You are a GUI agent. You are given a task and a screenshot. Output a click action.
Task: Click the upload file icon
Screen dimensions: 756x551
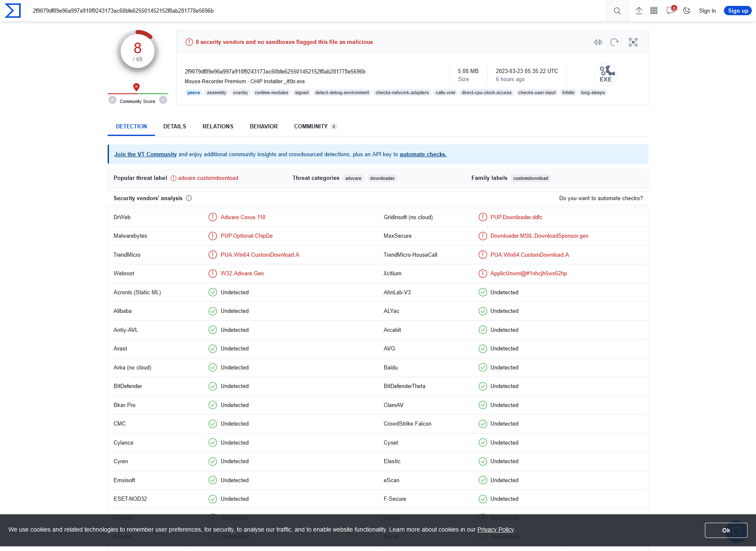pyautogui.click(x=639, y=11)
